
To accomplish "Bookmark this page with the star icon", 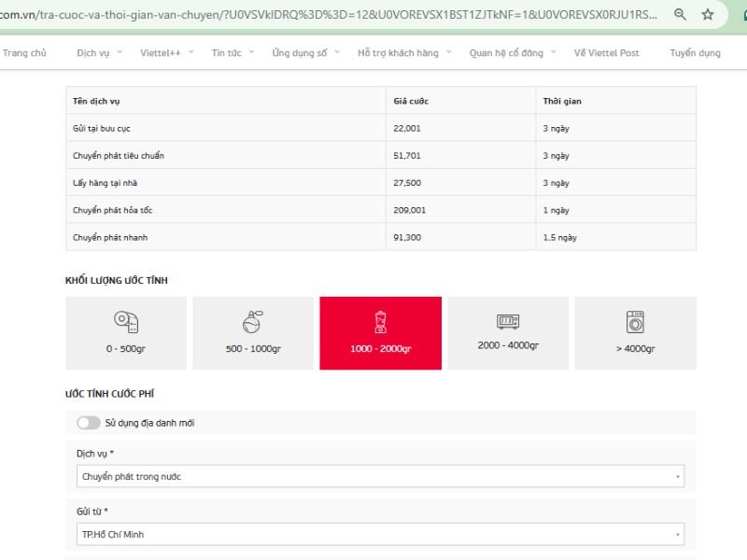I will 708,14.
